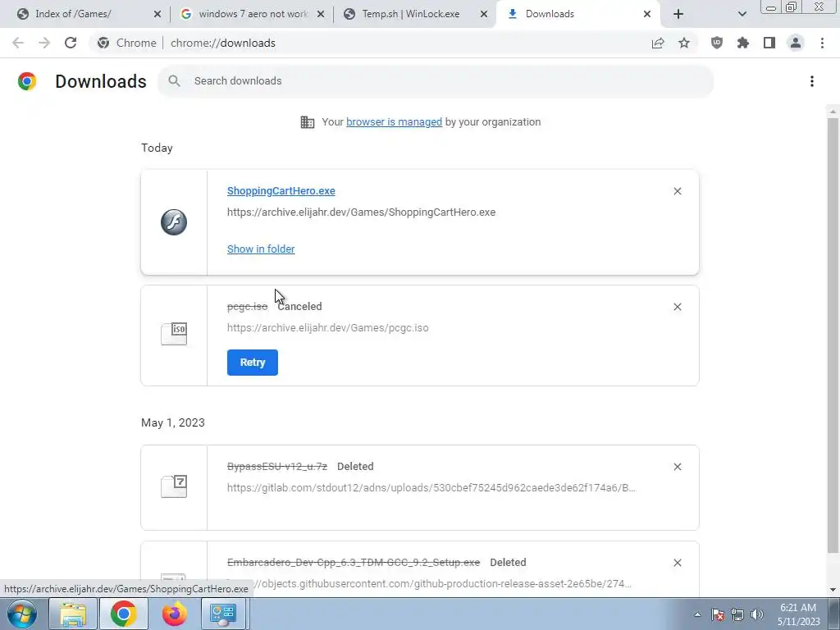Open the profile avatar menu
Image resolution: width=840 pixels, height=630 pixels.
pyautogui.click(x=796, y=43)
